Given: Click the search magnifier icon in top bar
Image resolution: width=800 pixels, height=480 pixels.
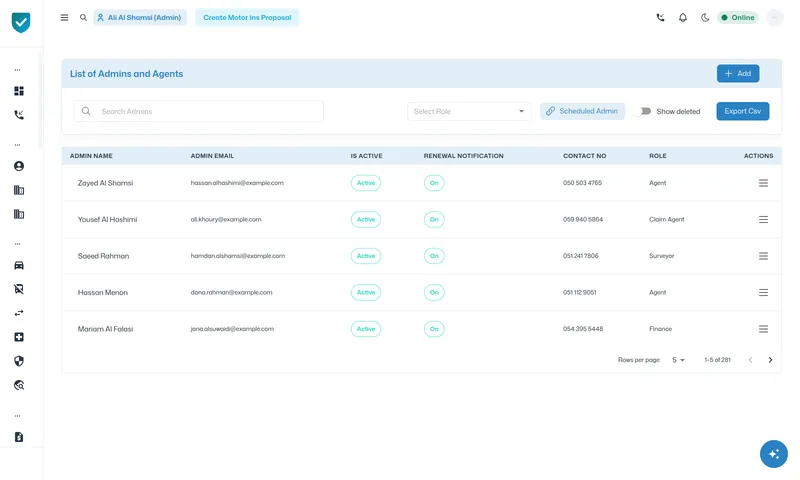Looking at the screenshot, I should click(x=83, y=17).
